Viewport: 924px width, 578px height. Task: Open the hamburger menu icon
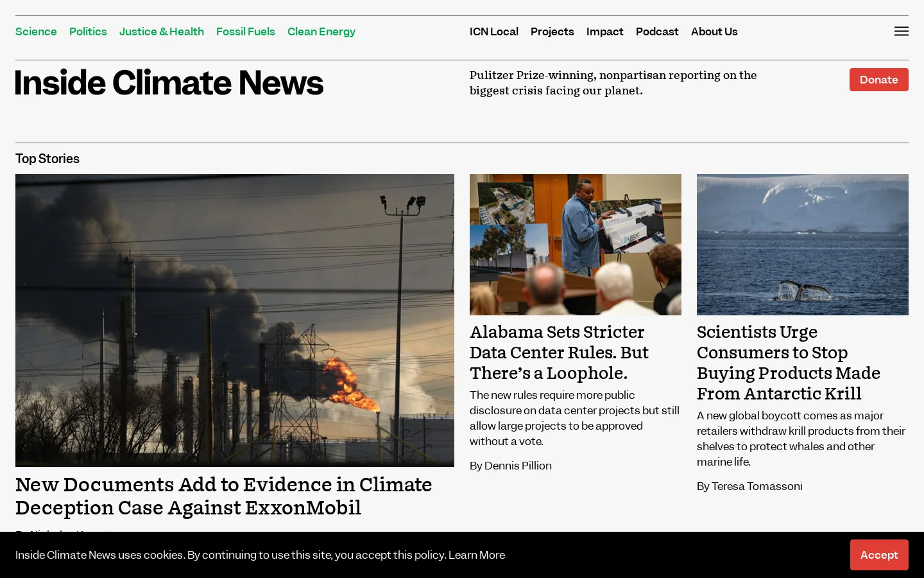(901, 31)
